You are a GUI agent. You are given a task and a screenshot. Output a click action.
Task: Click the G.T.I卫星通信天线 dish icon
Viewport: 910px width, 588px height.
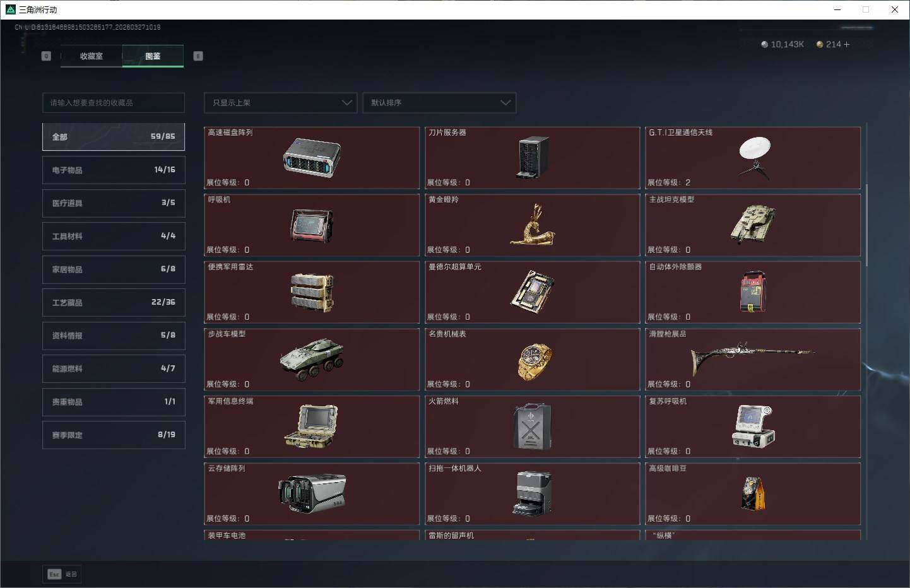pos(753,158)
